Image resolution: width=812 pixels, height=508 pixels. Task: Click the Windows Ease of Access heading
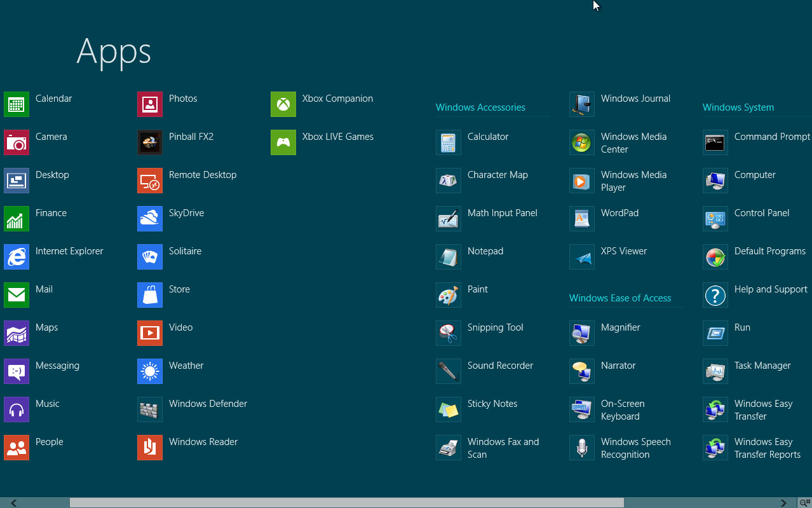pos(620,298)
